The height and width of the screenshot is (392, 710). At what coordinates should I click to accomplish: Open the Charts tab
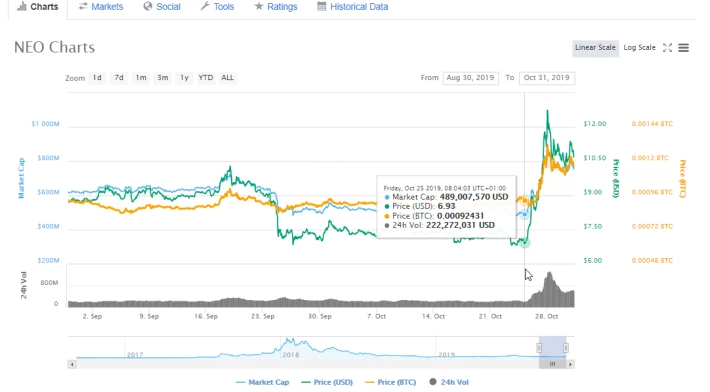click(x=38, y=7)
